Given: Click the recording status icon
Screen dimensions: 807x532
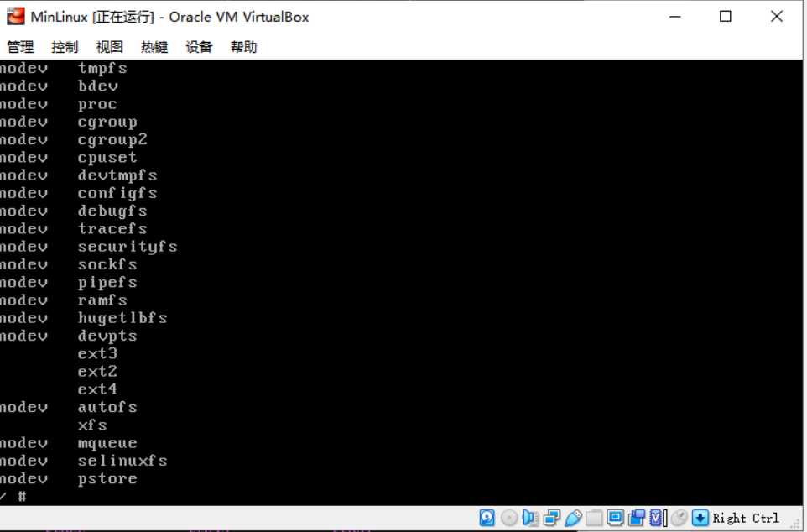Looking at the screenshot, I should pos(637,518).
